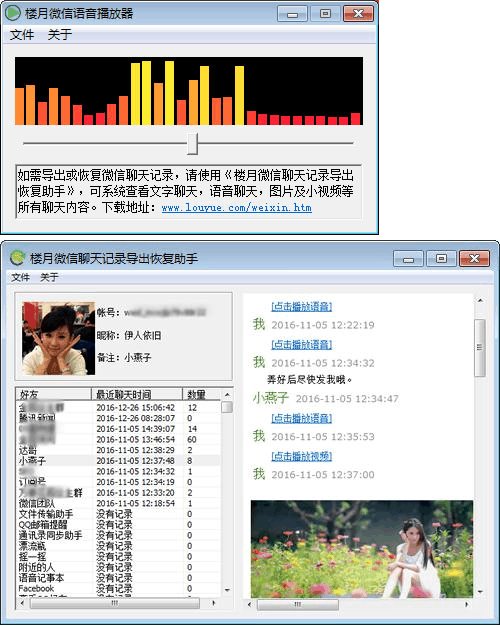
Task: Sort by the 数量 column header
Action: [x=202, y=394]
